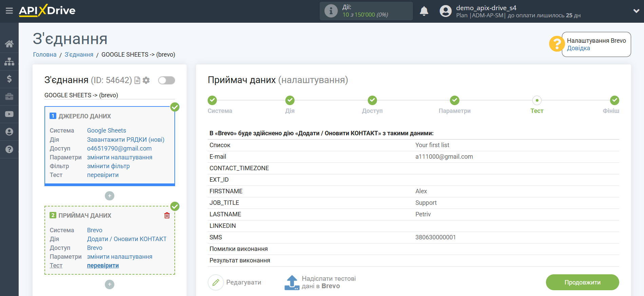Image resolution: width=644 pixels, height=296 pixels.
Task: Open the Довідка help link
Action: coord(578,48)
